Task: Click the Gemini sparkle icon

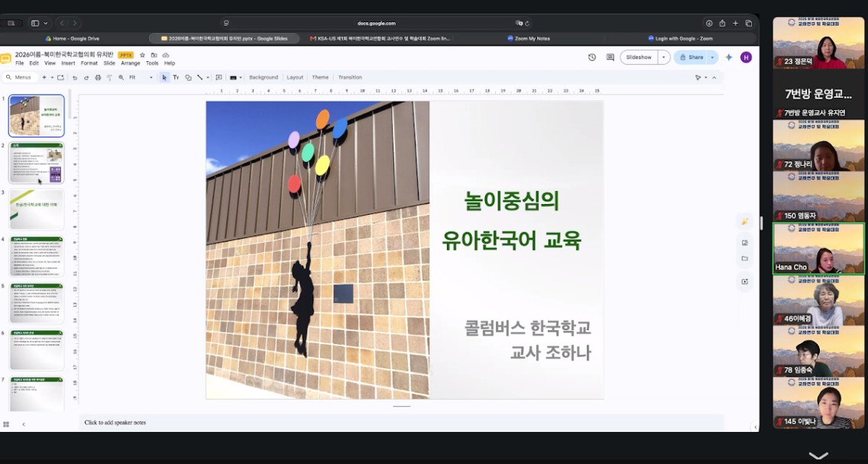Action: pos(729,57)
